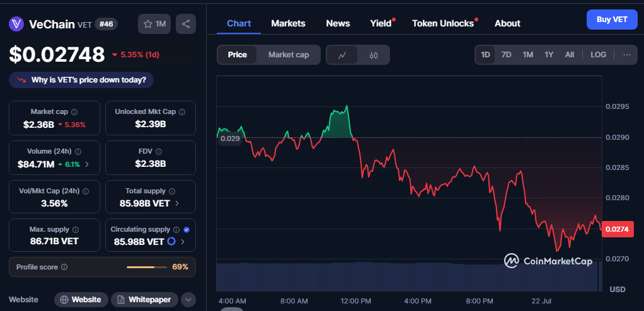Click the 69% profile score value

tap(180, 267)
